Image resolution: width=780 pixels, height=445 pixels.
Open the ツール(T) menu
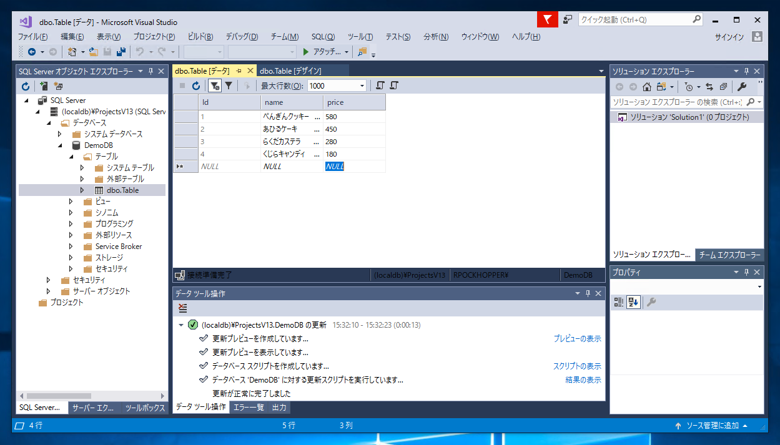pos(360,37)
